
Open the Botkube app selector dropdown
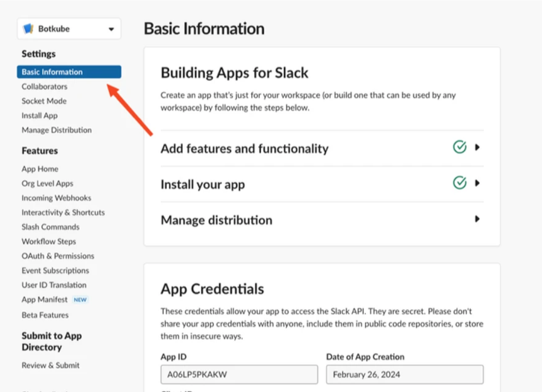click(x=111, y=29)
